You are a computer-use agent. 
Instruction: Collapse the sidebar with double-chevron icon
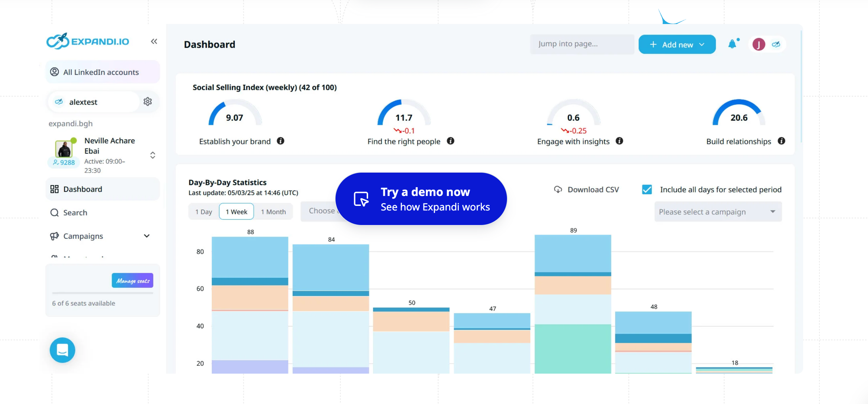tap(154, 42)
